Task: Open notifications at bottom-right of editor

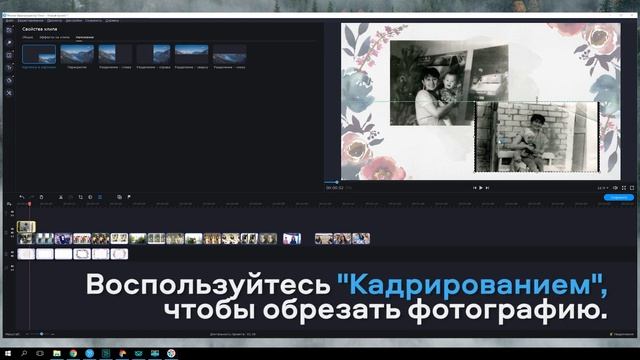Action: pyautogui.click(x=622, y=334)
